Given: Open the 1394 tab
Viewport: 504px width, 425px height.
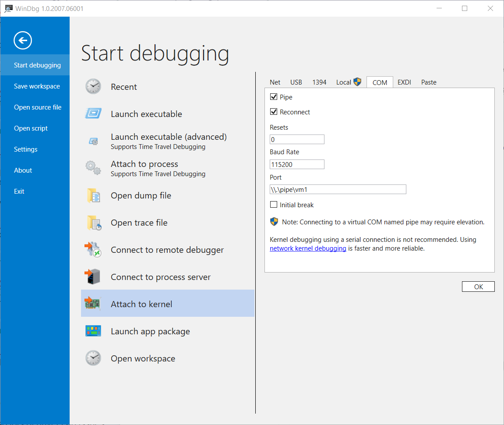Looking at the screenshot, I should coord(319,82).
